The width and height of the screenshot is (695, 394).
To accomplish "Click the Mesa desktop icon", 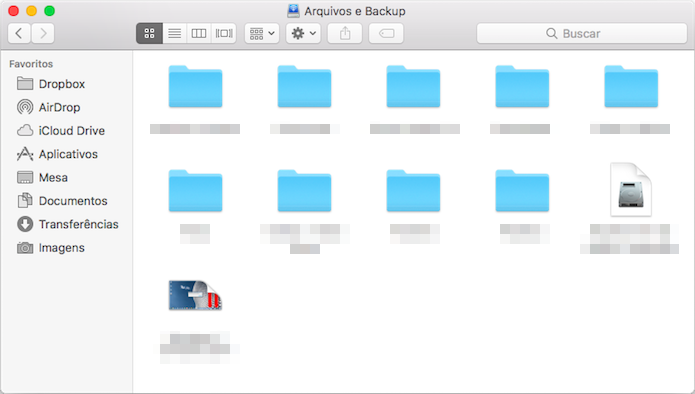I will 25,177.
